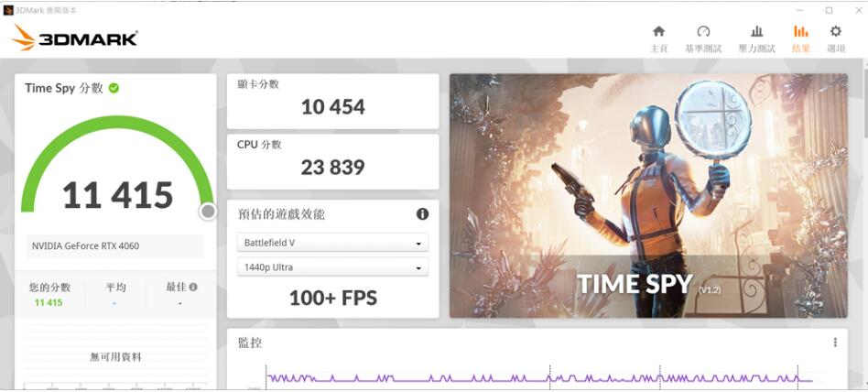Click the green 您的分數 value 11 415
Screen dimensions: 868x392
[x=49, y=302]
